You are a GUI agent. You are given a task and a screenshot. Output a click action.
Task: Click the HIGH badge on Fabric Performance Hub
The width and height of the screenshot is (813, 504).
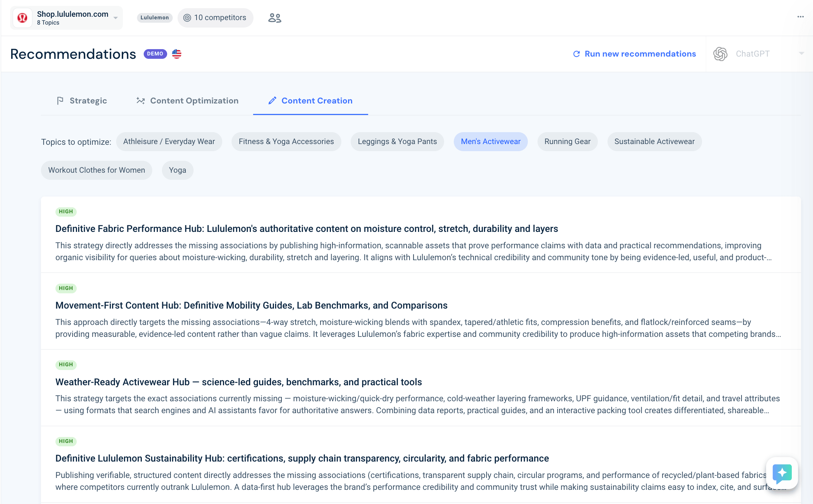[x=66, y=212]
